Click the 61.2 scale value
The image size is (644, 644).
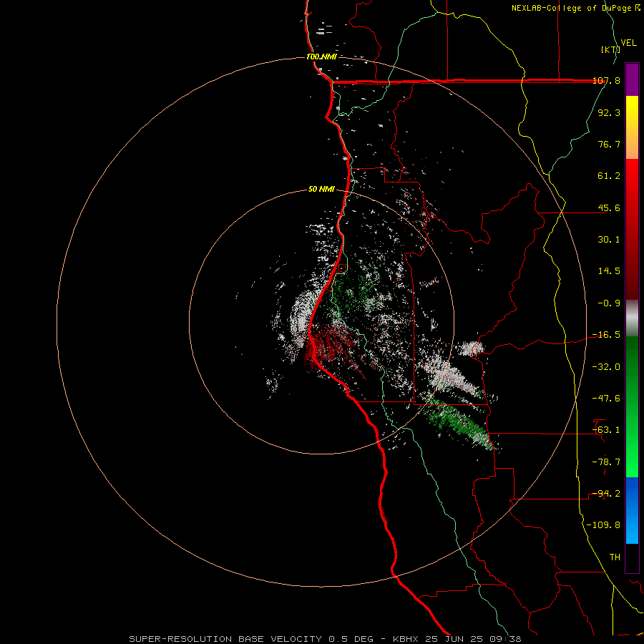click(x=609, y=176)
